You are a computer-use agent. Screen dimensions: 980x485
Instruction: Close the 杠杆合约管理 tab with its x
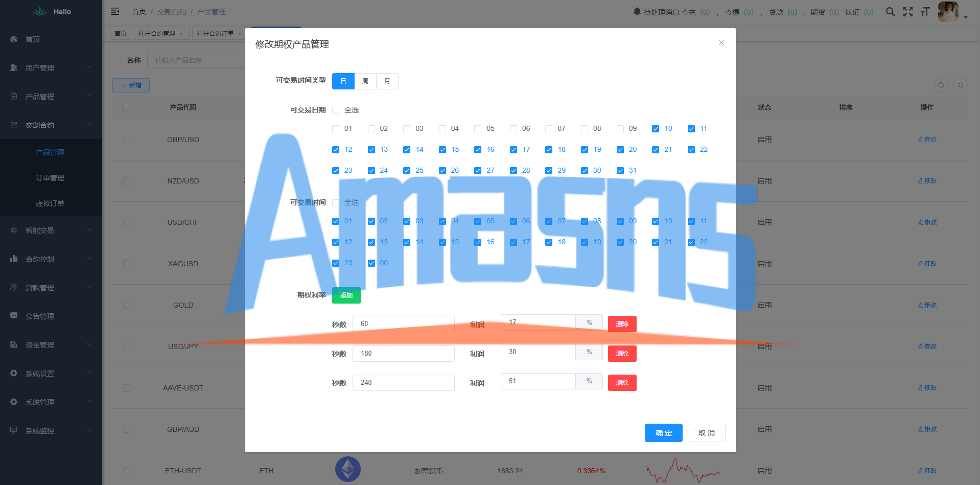[x=181, y=34]
